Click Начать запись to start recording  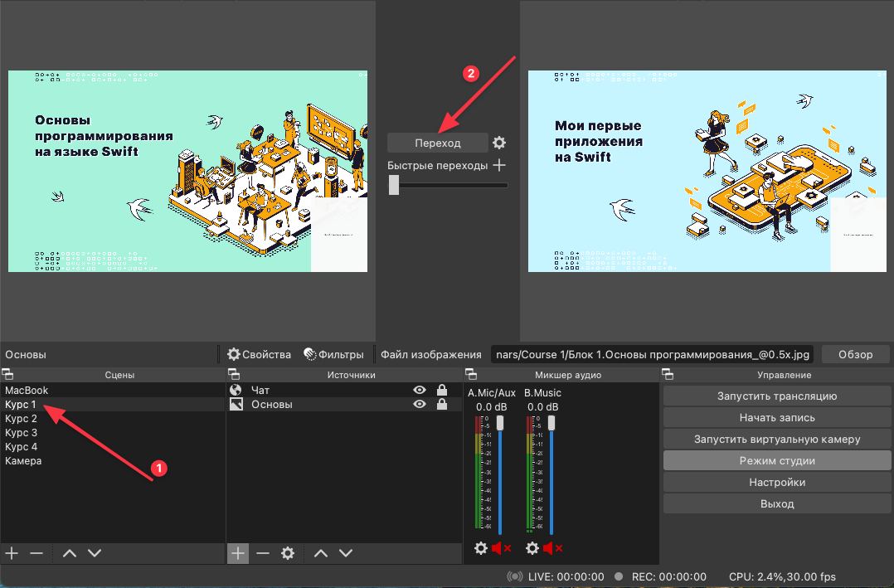(777, 417)
